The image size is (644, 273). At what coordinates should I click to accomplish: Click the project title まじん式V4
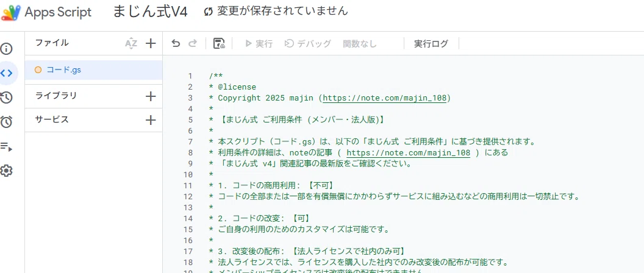click(150, 12)
